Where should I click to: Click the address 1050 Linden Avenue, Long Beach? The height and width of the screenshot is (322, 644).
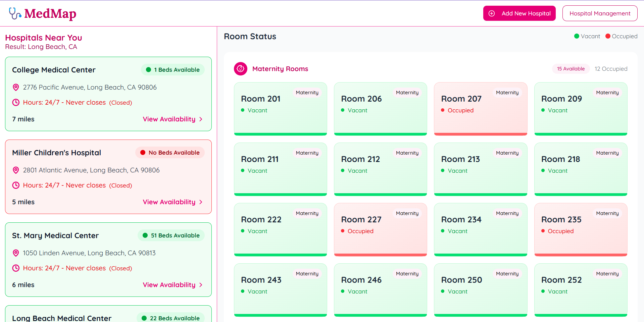coord(89,253)
